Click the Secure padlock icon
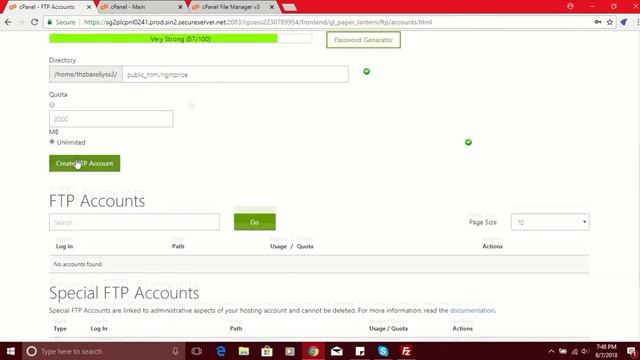 [50, 22]
